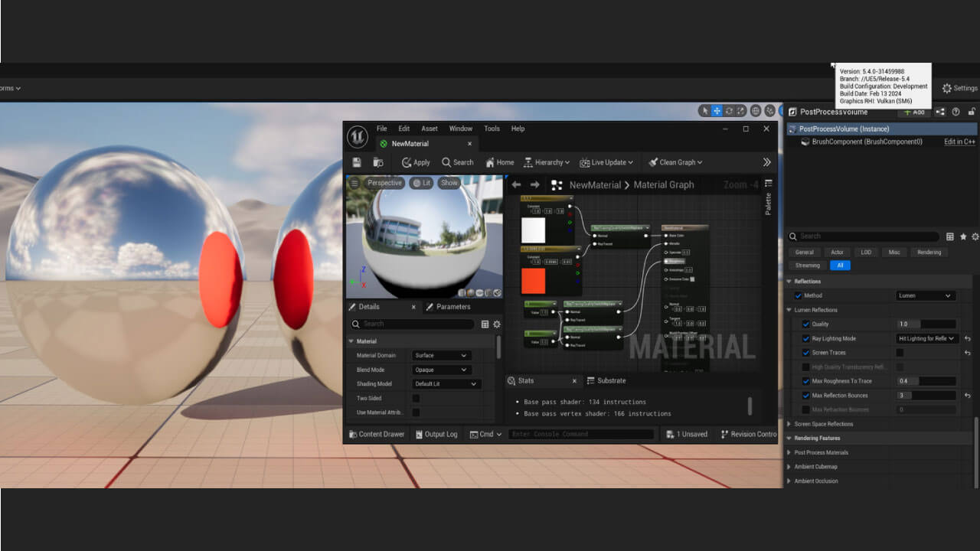The image size is (980, 551).
Task: Click the Browse to asset icon beside Save
Action: point(377,162)
